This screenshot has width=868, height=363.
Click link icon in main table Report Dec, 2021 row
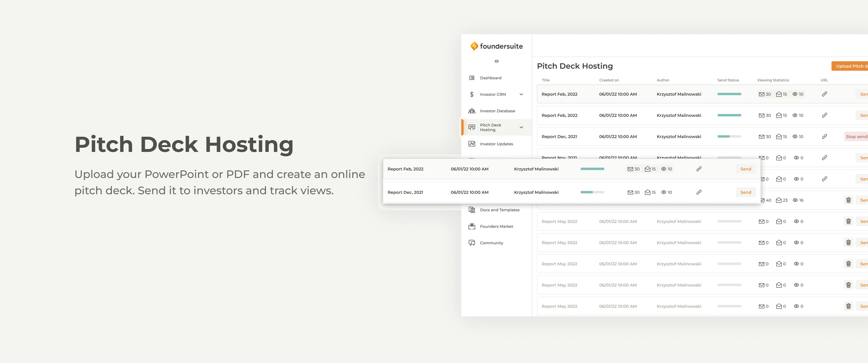[825, 137]
